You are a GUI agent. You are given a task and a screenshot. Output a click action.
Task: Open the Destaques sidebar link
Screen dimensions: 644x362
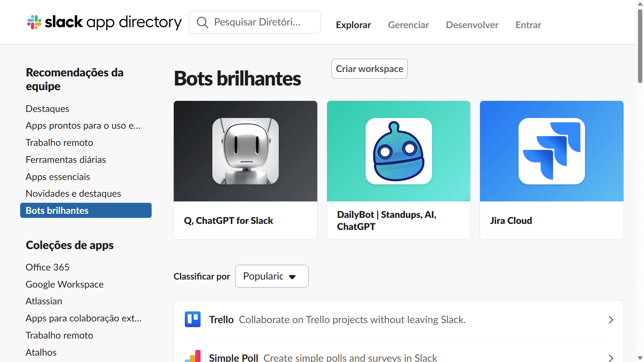[47, 108]
